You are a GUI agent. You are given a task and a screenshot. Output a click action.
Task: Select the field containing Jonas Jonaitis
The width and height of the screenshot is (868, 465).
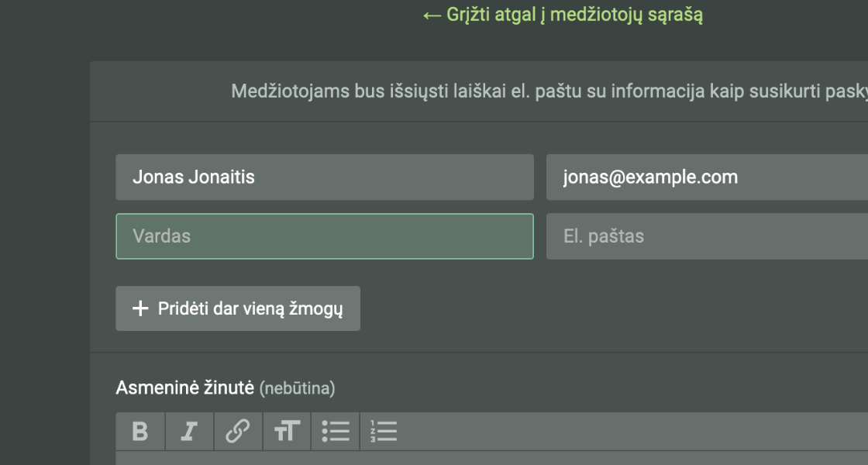324,177
